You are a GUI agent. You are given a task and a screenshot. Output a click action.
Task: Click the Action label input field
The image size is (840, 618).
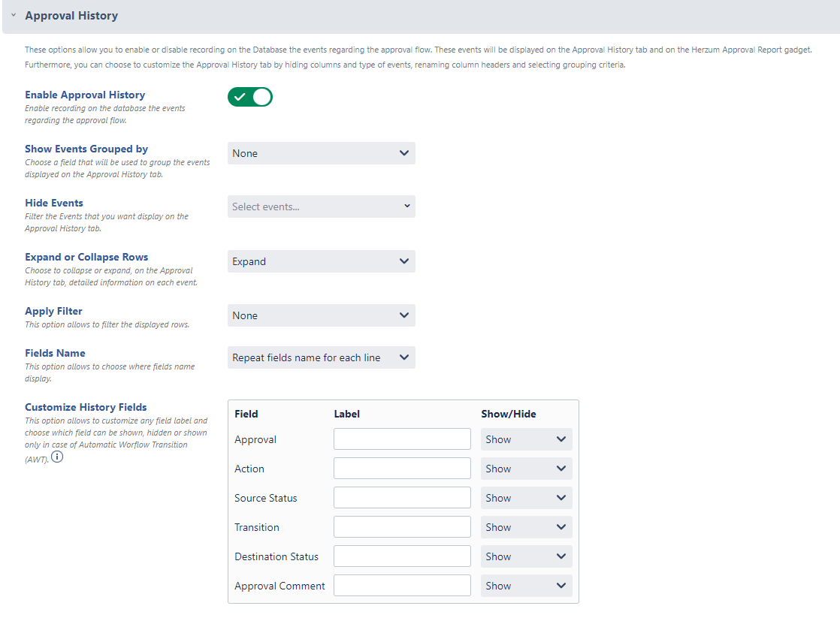(x=402, y=468)
